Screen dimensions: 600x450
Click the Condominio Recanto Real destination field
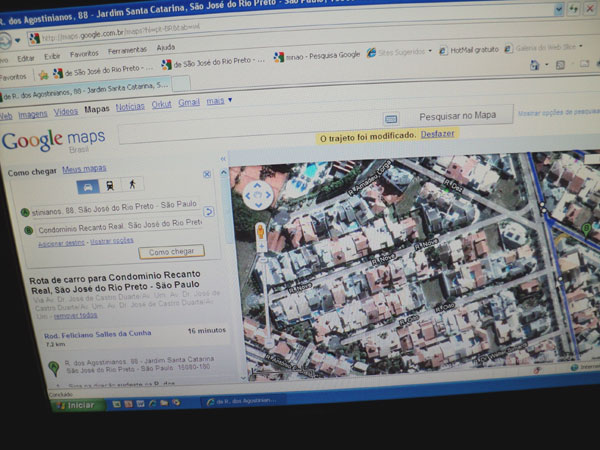click(x=120, y=227)
